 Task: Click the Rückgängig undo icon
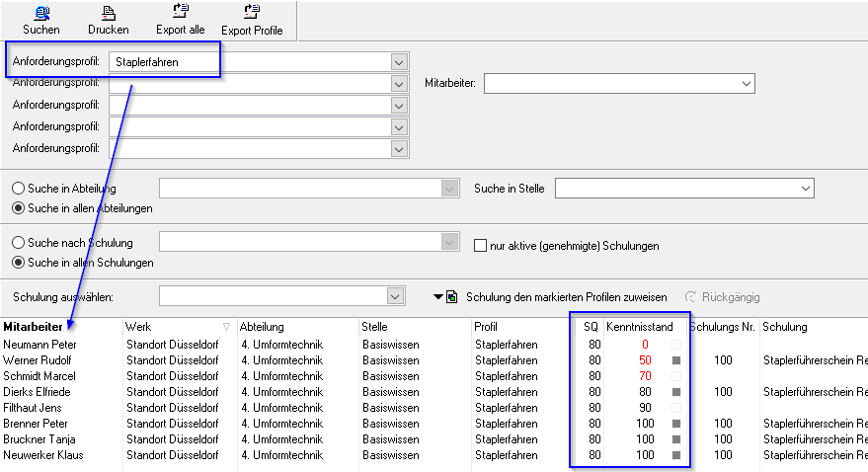pyautogui.click(x=690, y=296)
